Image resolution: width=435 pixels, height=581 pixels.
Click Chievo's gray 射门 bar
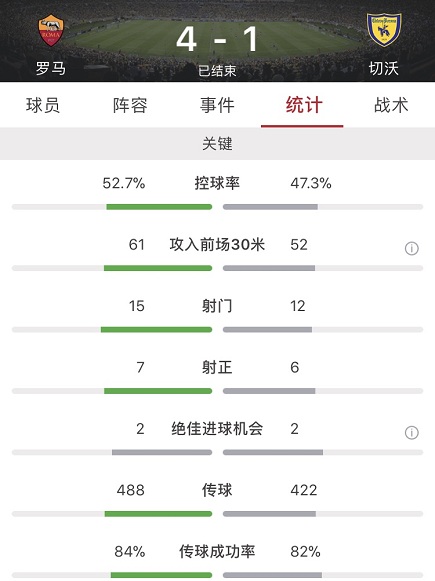tap(268, 329)
